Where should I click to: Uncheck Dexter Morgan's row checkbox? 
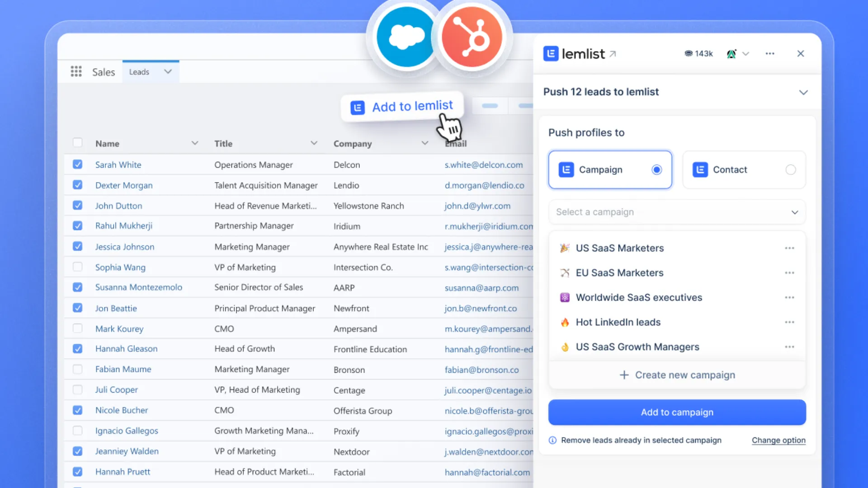pos(77,185)
